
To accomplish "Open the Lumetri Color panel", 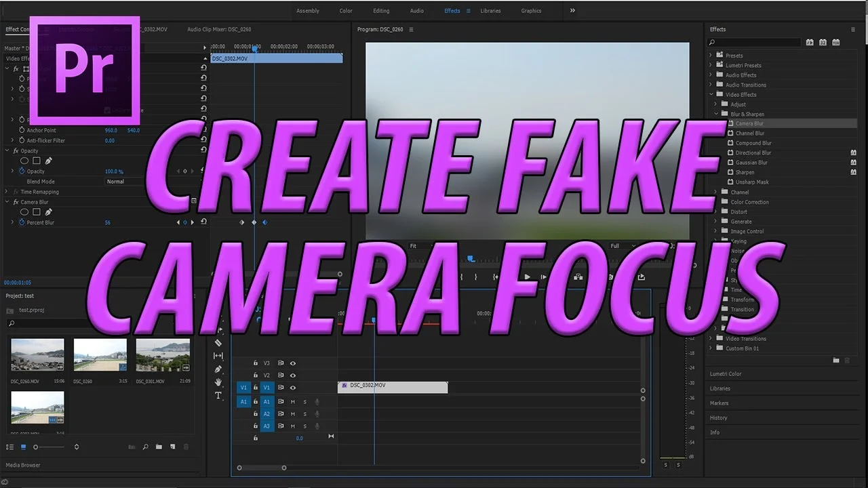I will 726,374.
